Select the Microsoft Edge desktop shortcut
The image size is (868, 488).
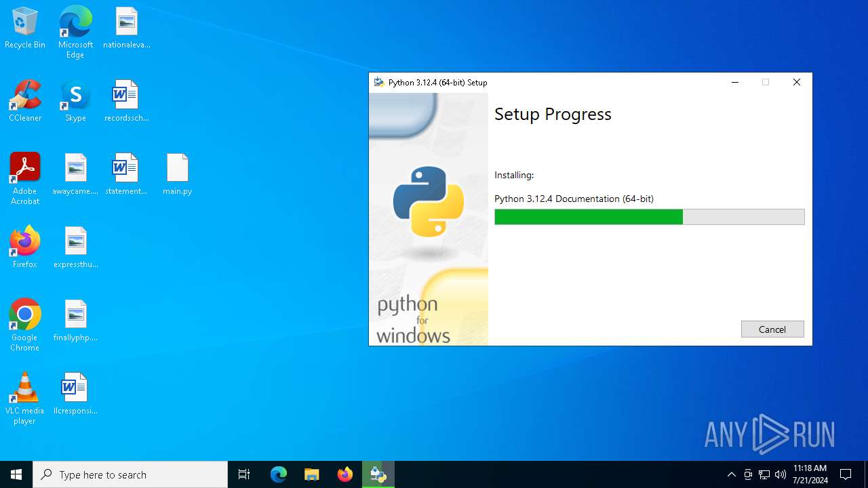[75, 33]
